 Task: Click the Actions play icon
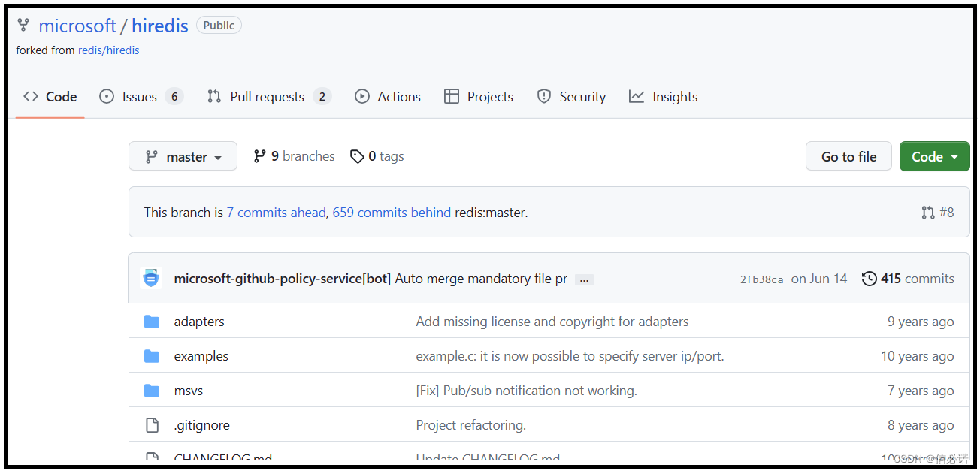(x=362, y=96)
